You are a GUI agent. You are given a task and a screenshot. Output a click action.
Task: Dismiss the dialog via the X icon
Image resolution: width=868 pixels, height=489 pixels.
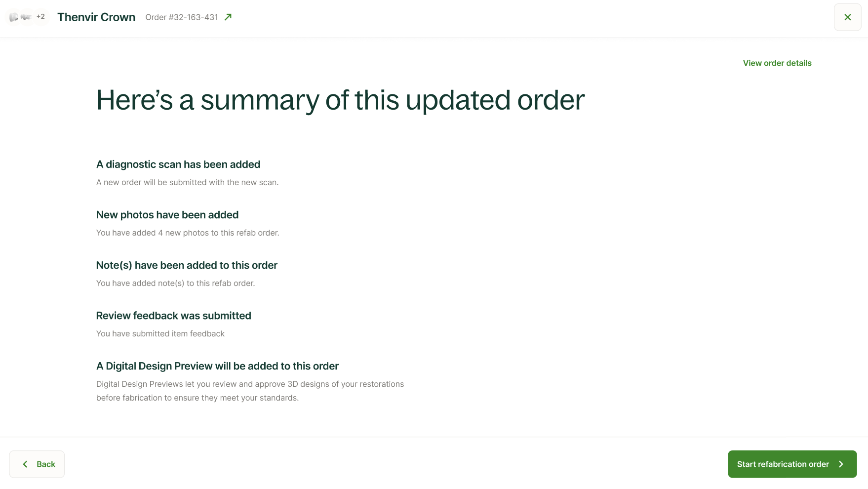coord(847,17)
